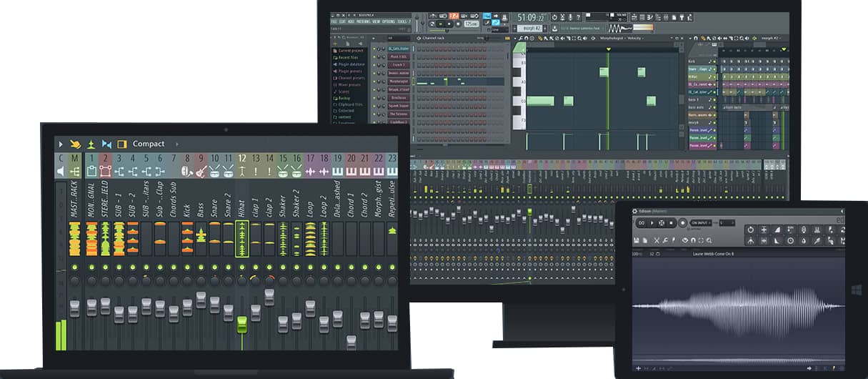This screenshot has width=868, height=379.
Task: Click the Loop track waveform icon
Action: [311, 172]
